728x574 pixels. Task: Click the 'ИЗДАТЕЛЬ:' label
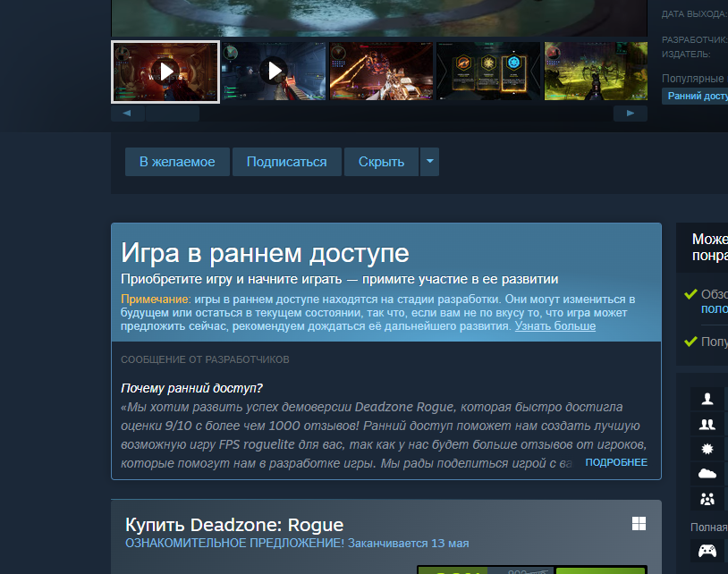pos(686,55)
